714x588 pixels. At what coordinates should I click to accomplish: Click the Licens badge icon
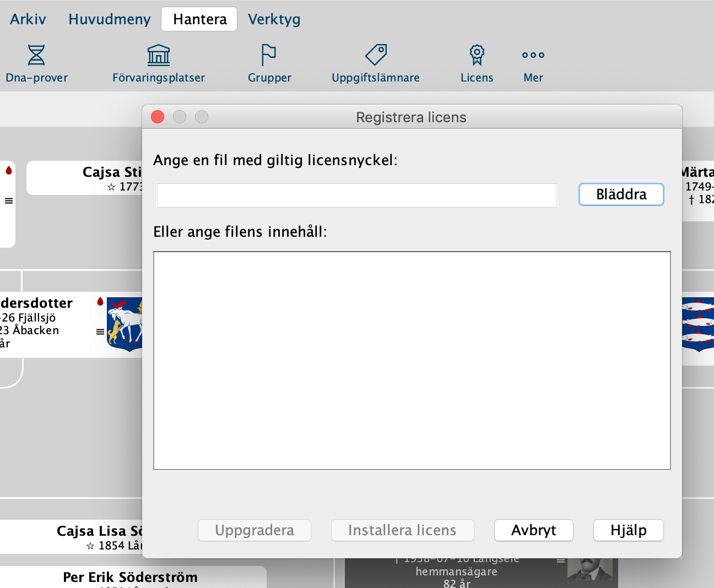click(477, 55)
